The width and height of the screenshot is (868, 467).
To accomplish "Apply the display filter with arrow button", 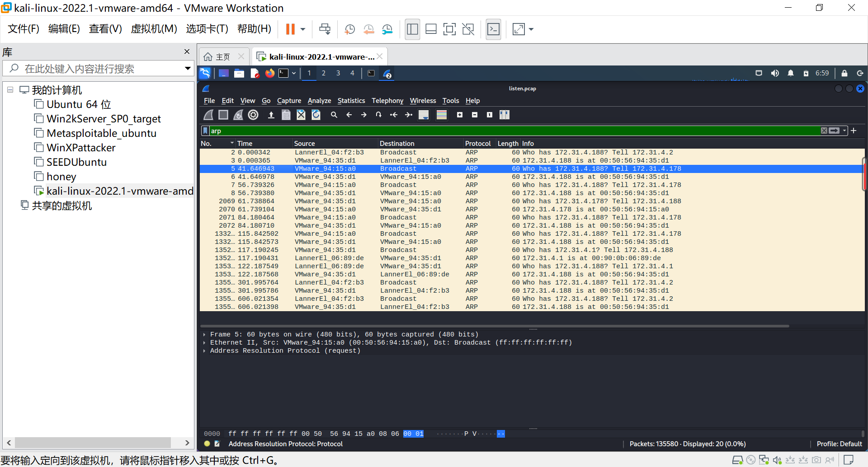I will coord(835,131).
